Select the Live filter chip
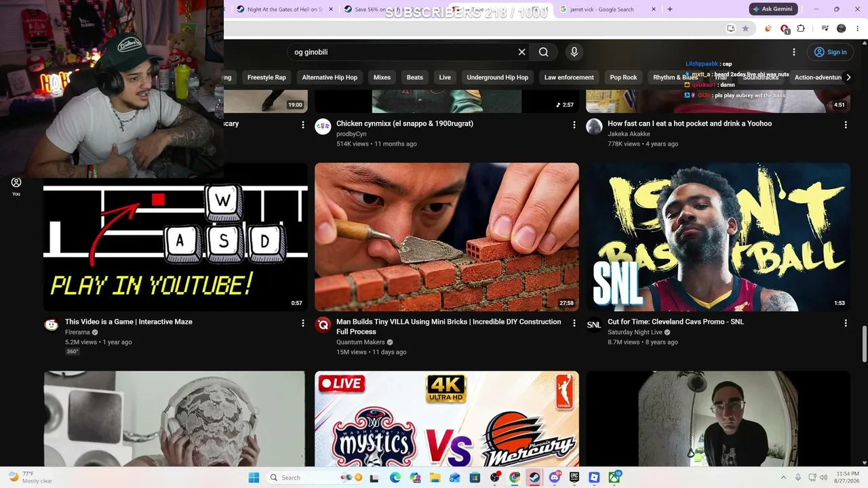868x488 pixels. 445,77
